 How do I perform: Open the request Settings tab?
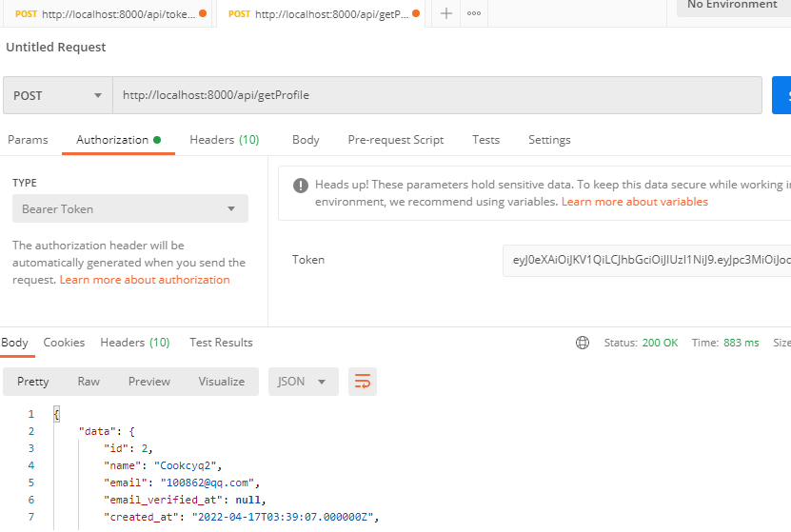pyautogui.click(x=549, y=140)
